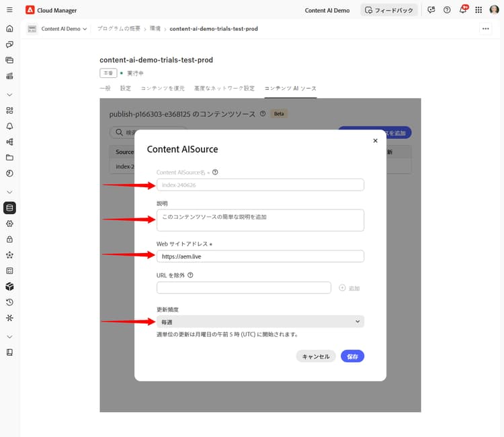This screenshot has height=437, width=504.
Task: Open the help question mark icon
Action: pos(447,10)
